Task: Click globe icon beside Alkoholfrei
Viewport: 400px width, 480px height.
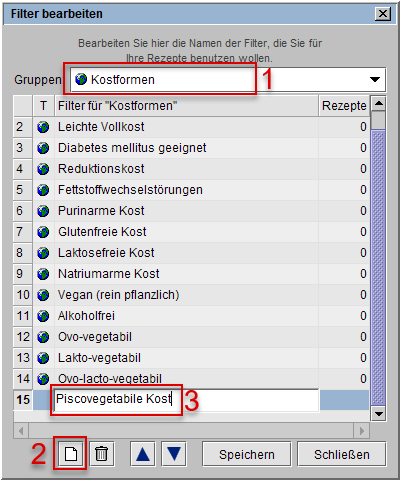Action: [43, 316]
